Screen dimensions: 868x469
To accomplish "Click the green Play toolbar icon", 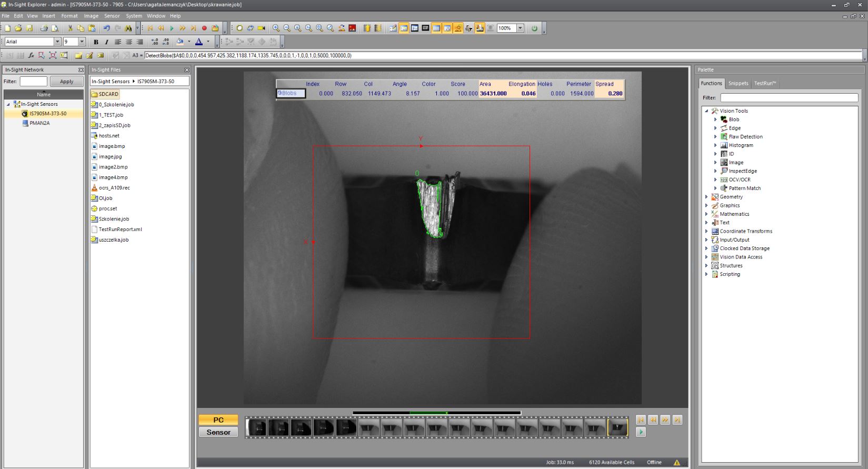I will point(172,28).
